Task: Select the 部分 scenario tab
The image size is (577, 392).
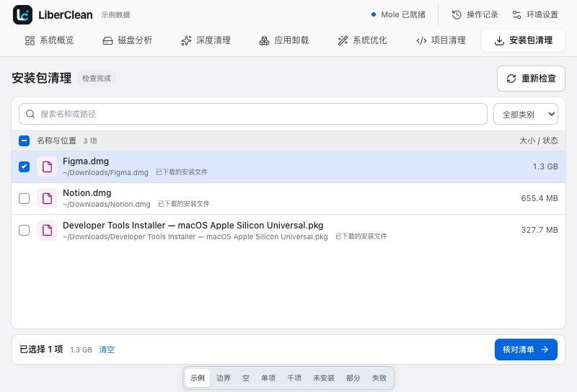Action: 353,378
